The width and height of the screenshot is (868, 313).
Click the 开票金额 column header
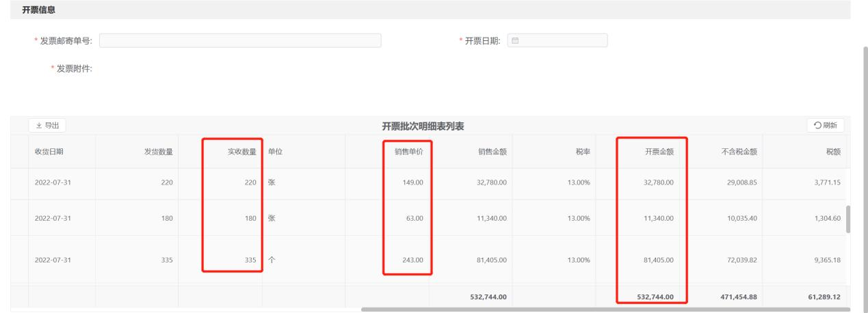pos(659,152)
